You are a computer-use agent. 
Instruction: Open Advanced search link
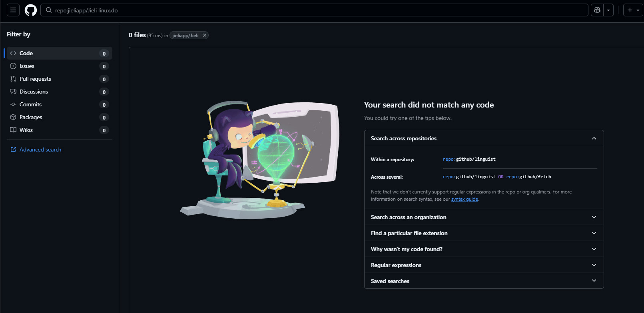pos(40,150)
